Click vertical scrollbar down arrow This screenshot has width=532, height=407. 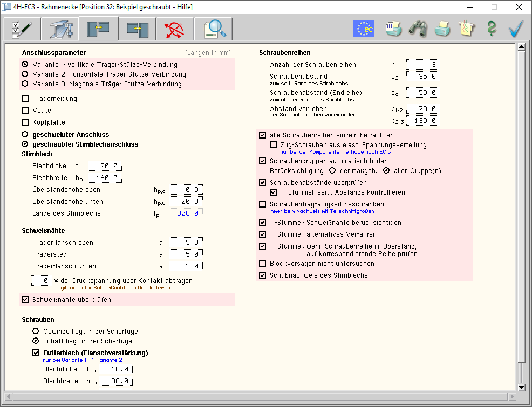[x=521, y=387]
